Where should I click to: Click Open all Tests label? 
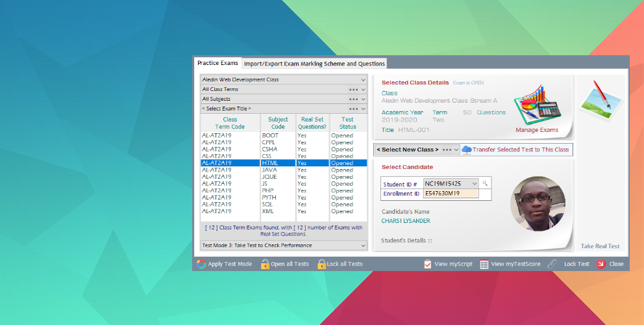[x=290, y=264]
